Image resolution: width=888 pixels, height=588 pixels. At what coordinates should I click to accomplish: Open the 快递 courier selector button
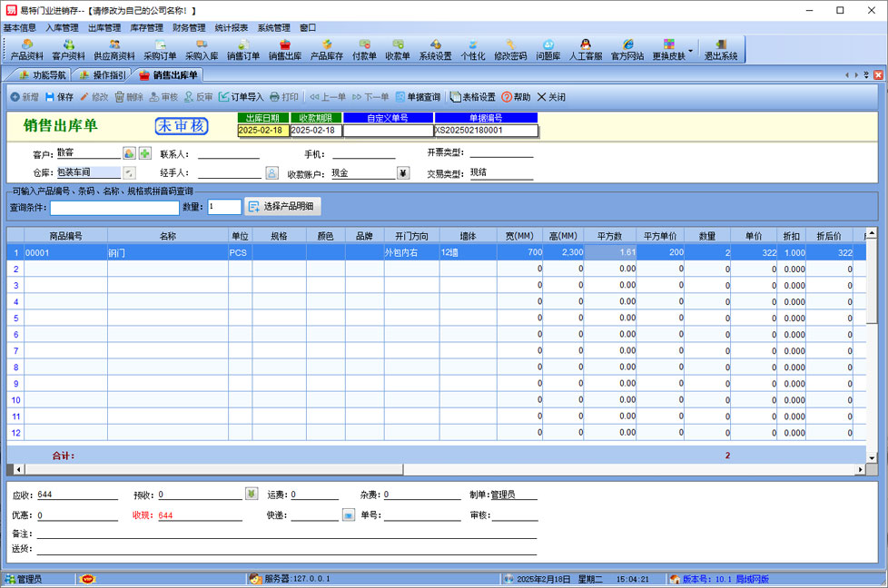click(x=348, y=514)
